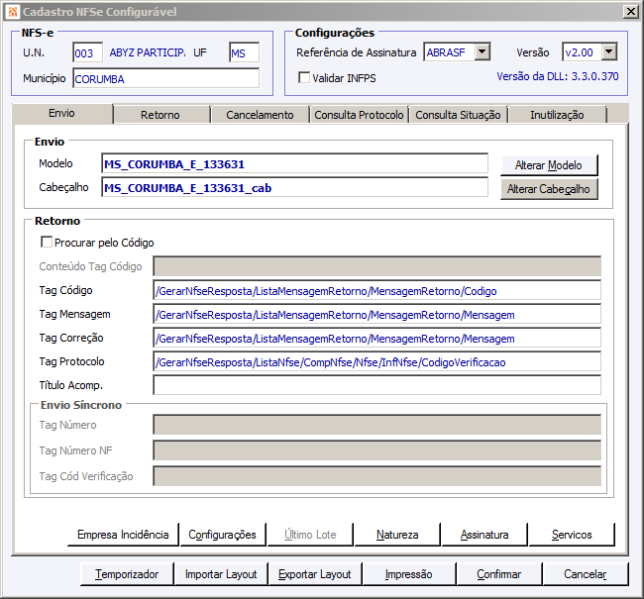The image size is (644, 599).
Task: Click the Servicos button
Action: click(572, 534)
